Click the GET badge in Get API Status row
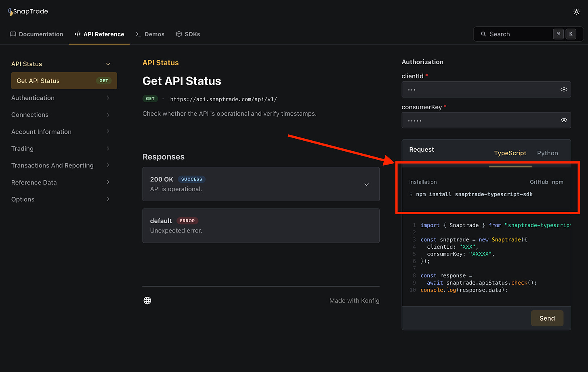This screenshot has width=588, height=372. point(104,80)
